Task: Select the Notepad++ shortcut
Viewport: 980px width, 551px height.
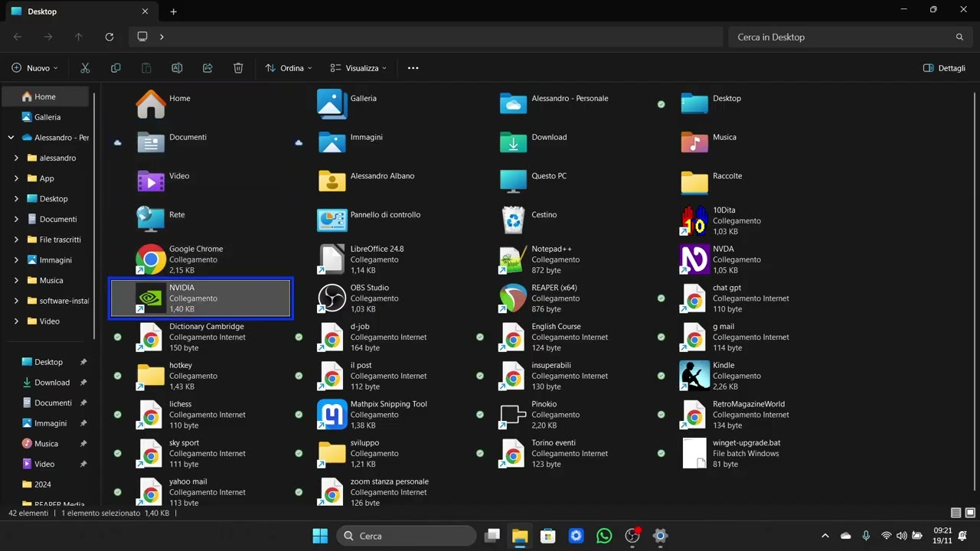Action: (563, 259)
